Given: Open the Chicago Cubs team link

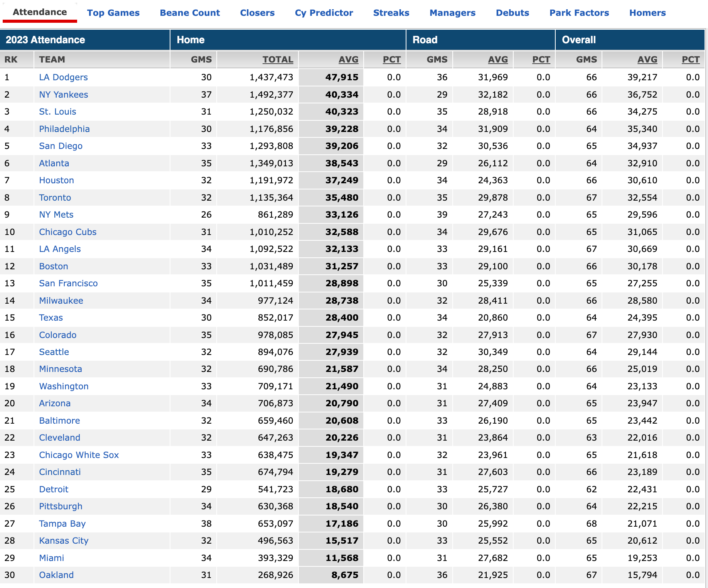Looking at the screenshot, I should (67, 232).
